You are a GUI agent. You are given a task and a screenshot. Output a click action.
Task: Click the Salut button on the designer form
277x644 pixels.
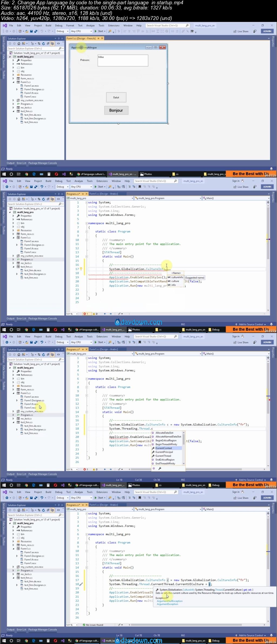[116, 97]
